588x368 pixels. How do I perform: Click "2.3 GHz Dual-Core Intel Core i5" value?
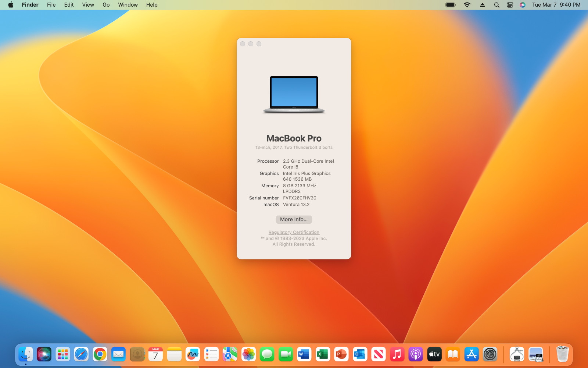(308, 164)
